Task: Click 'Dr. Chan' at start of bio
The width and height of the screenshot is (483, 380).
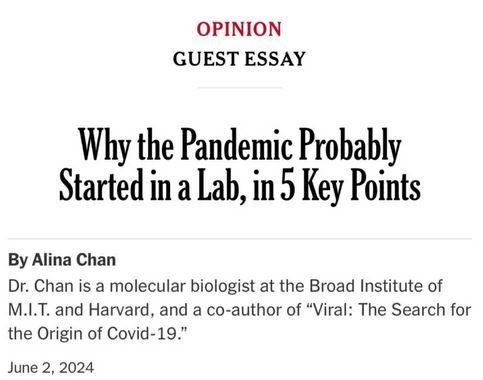Action: (x=41, y=286)
